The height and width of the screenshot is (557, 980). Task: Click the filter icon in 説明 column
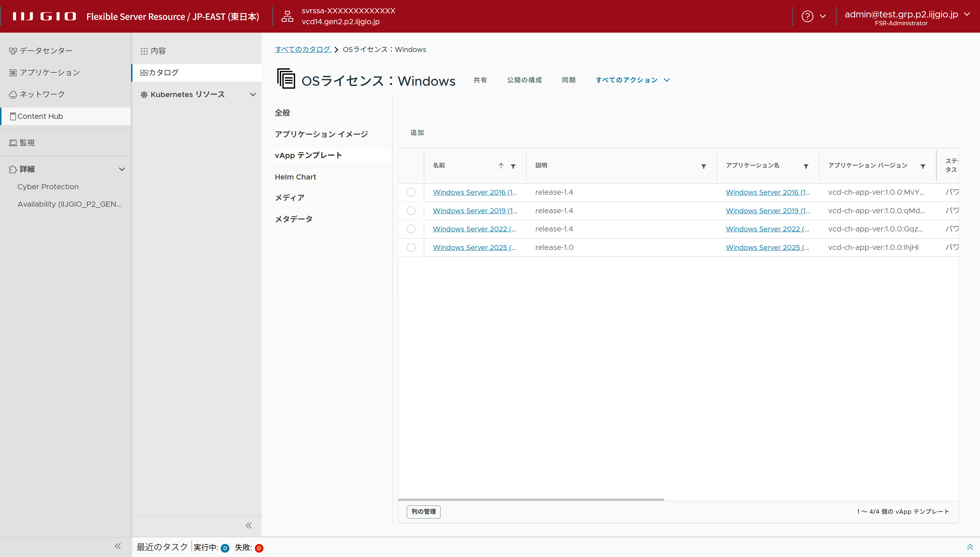point(703,166)
